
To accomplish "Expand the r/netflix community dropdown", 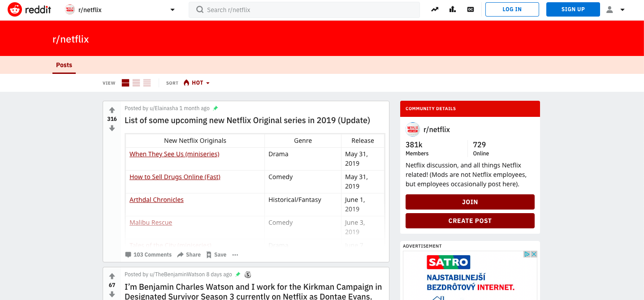I will pos(173,10).
